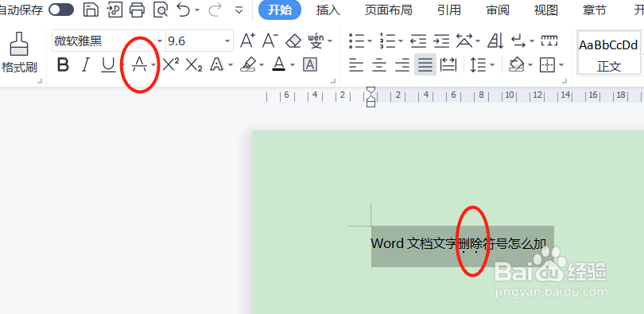Expand the font size dropdown arrow
Screen dimensions: 644x314
(x=227, y=41)
